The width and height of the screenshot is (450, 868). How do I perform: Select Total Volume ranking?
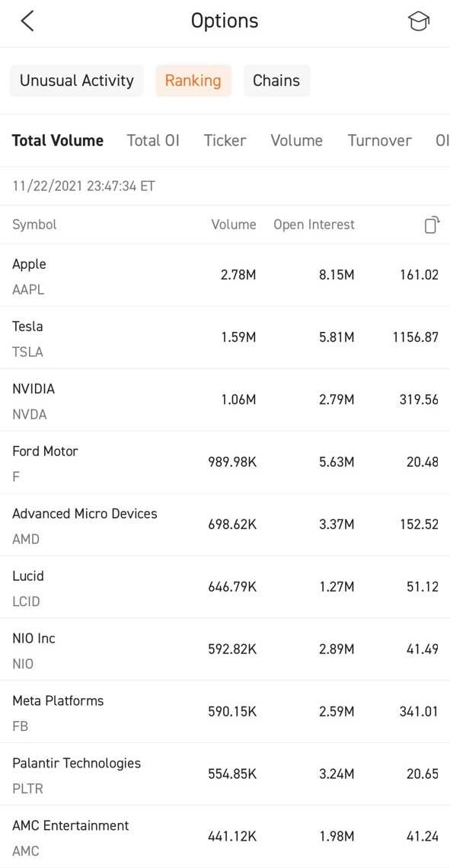tap(58, 141)
